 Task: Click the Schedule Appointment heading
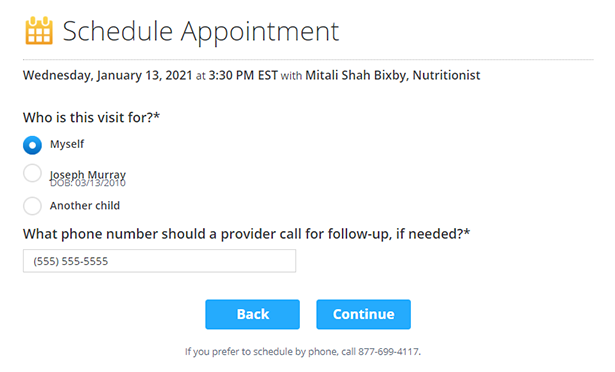pos(201,31)
